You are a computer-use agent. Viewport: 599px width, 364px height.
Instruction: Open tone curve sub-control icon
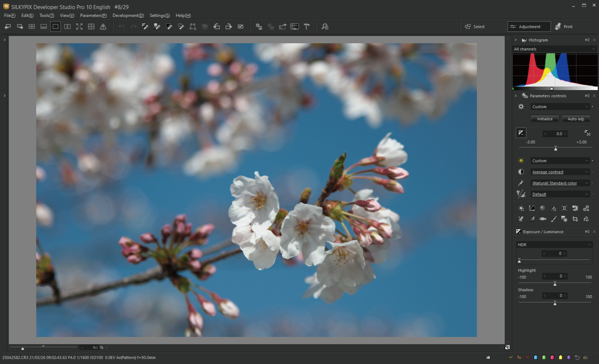[x=532, y=208]
